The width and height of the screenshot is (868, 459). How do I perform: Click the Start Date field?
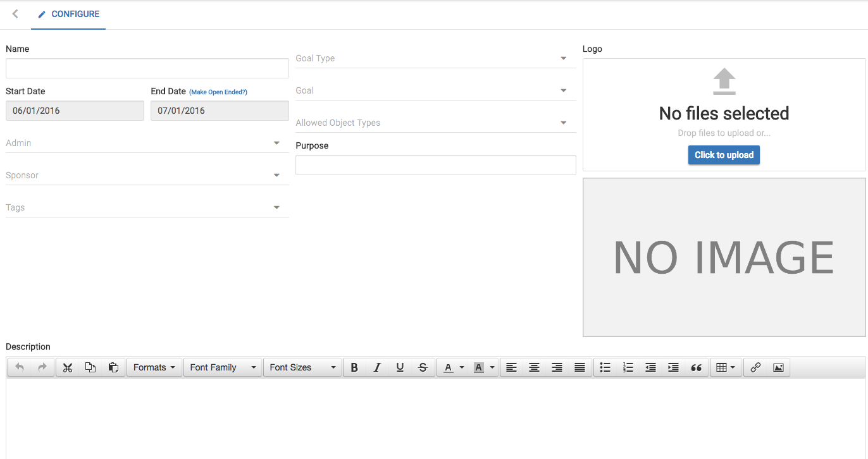75,111
